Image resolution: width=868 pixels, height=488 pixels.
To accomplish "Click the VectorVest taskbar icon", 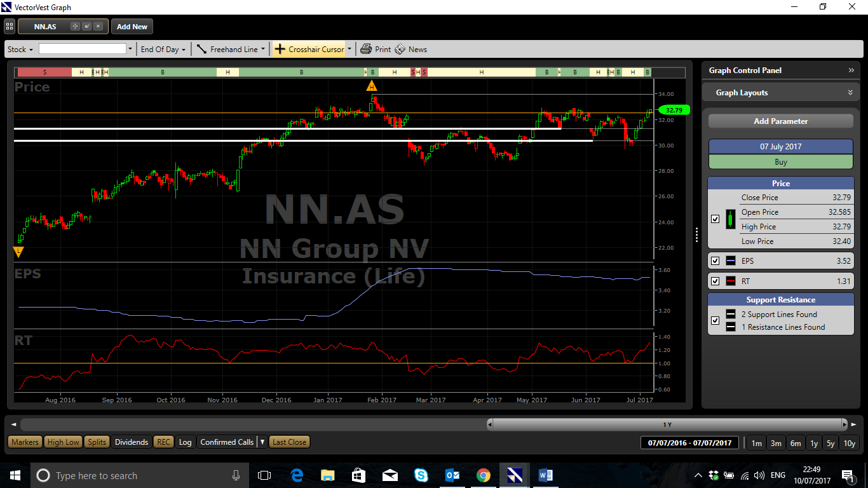I will pos(515,475).
